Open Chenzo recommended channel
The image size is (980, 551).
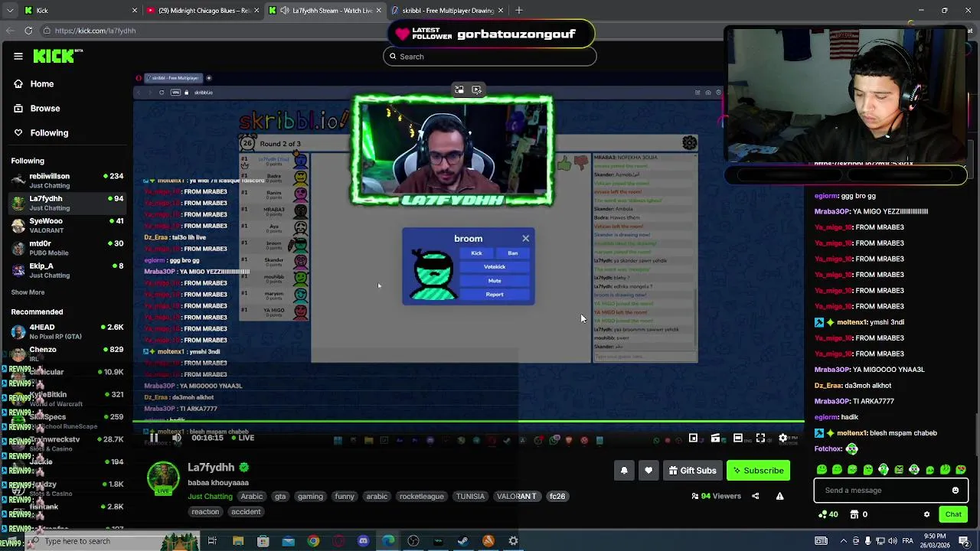click(x=67, y=354)
